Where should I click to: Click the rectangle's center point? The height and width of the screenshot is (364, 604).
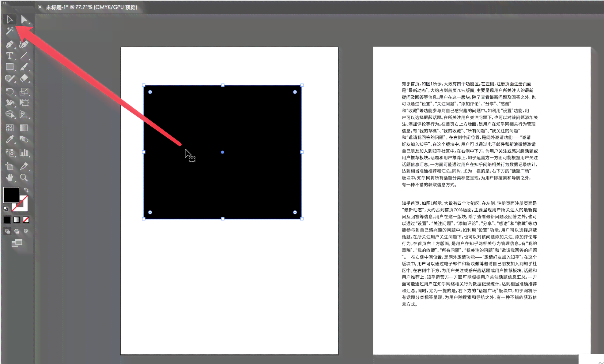[x=223, y=152]
